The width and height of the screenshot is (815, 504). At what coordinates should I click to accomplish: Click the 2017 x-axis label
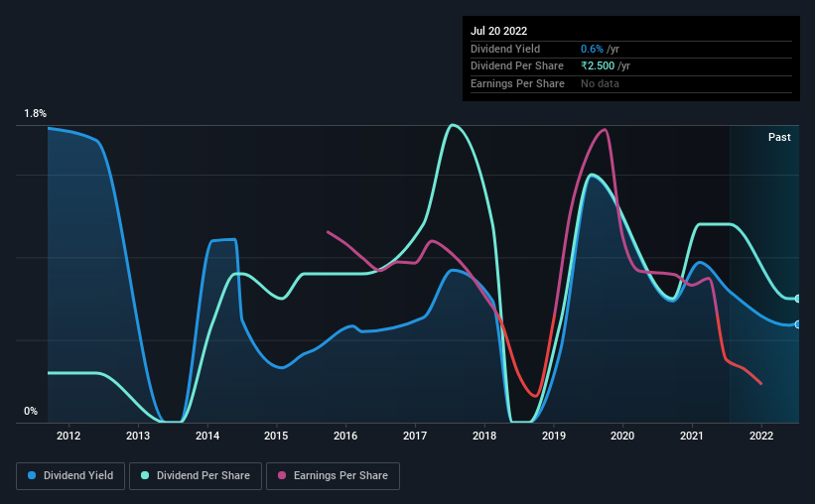coord(415,436)
